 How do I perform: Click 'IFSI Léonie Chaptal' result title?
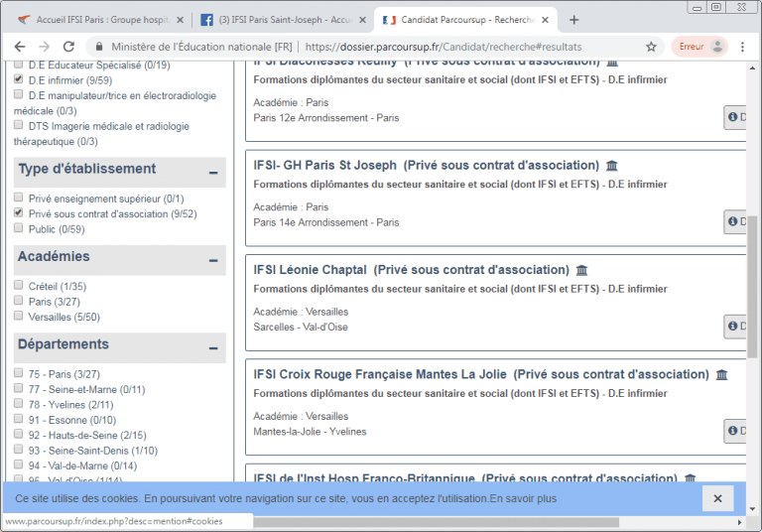[x=310, y=270]
